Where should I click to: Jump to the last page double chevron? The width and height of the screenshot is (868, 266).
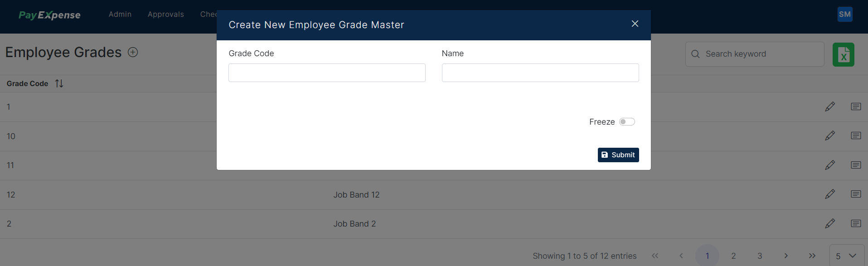pyautogui.click(x=812, y=256)
